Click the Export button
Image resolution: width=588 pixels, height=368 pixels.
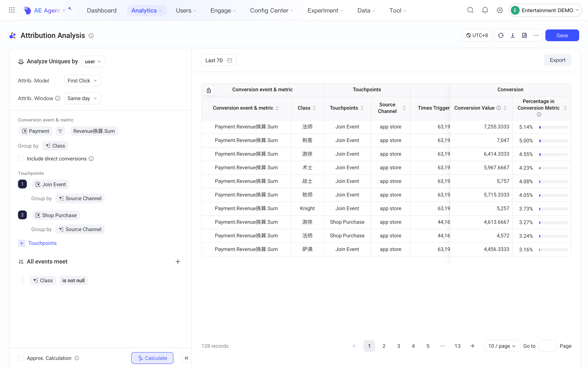pos(557,60)
